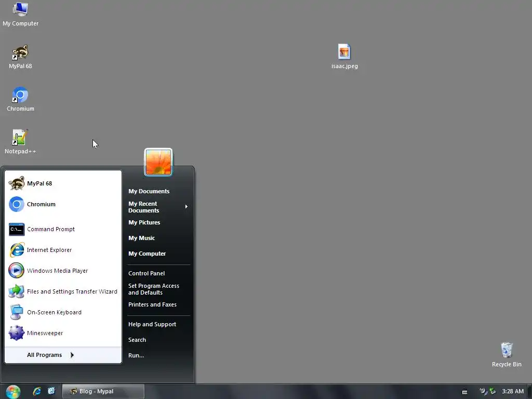Click Command Prompt icon in Start menu
The width and height of the screenshot is (532, 399).
click(16, 229)
